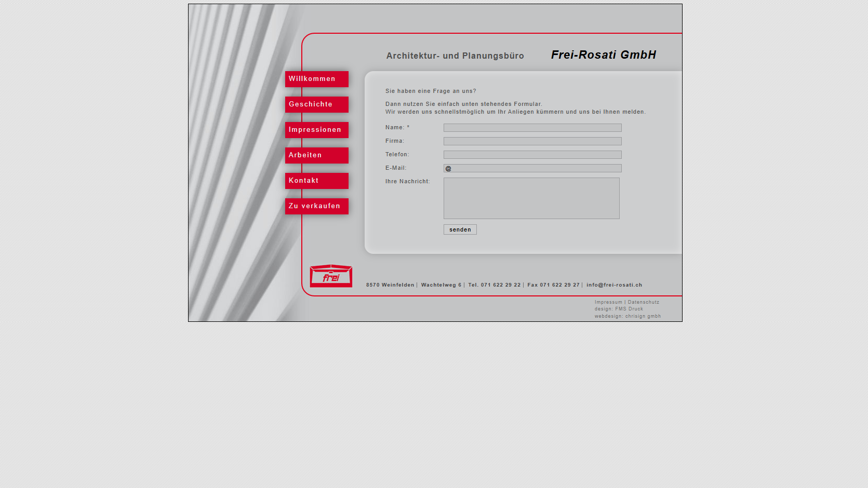This screenshot has height=488, width=868.
Task: Click inside the Ihre Nachricht textarea
Action: click(531, 198)
